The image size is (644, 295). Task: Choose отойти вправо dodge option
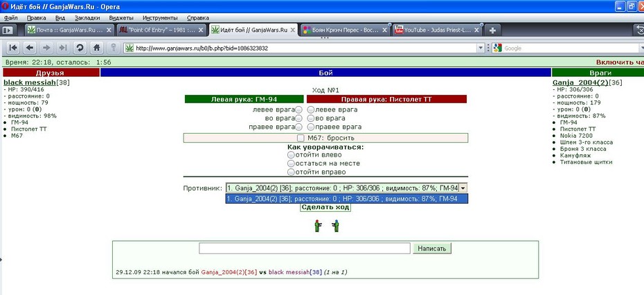(x=291, y=172)
